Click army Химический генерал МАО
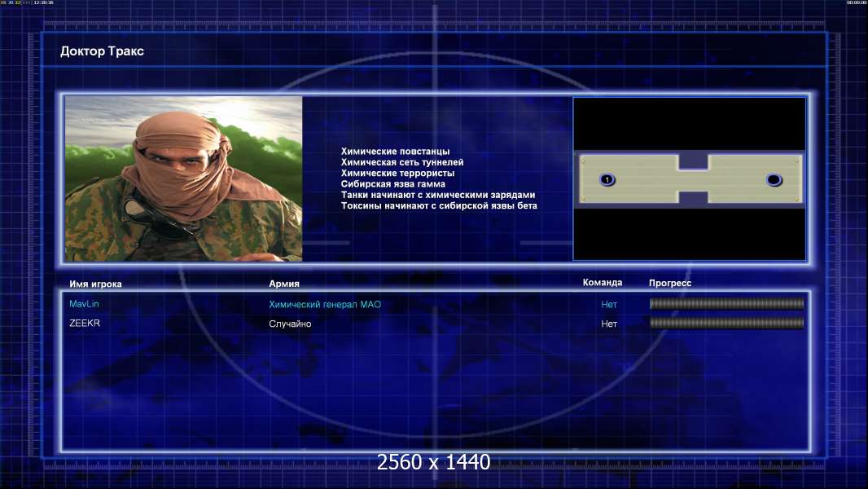Image resolution: width=868 pixels, height=489 pixels. point(325,304)
